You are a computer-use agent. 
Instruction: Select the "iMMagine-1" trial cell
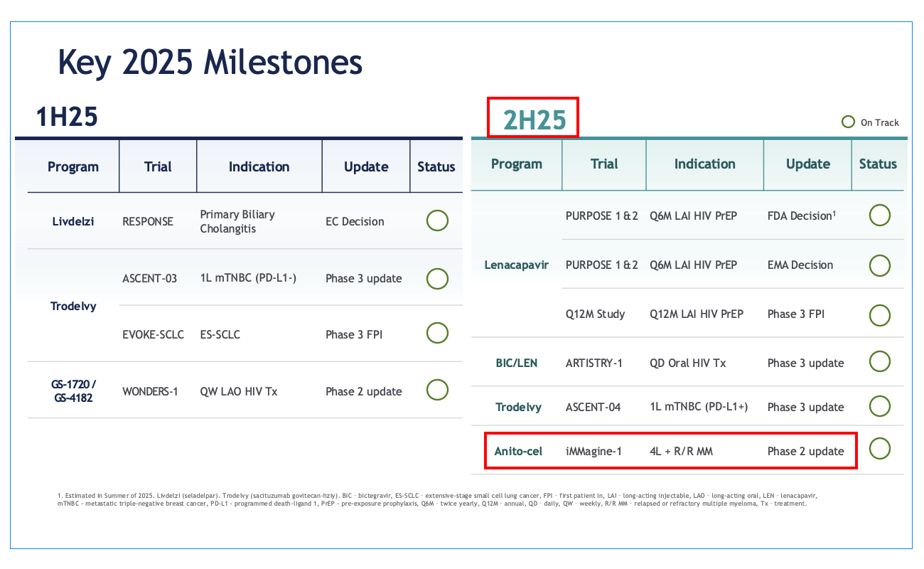coord(595,451)
